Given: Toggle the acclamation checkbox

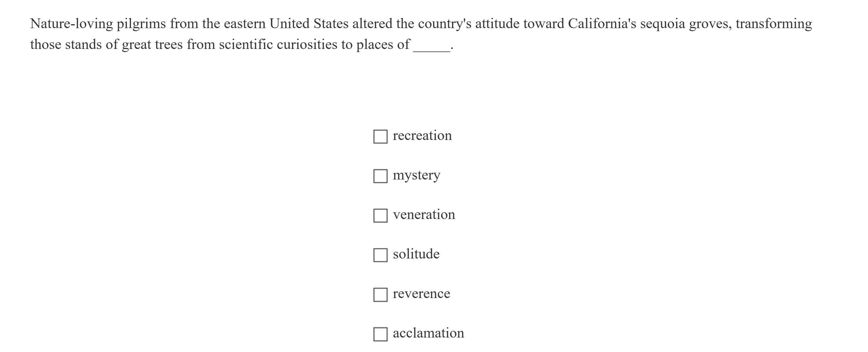Looking at the screenshot, I should click(380, 334).
